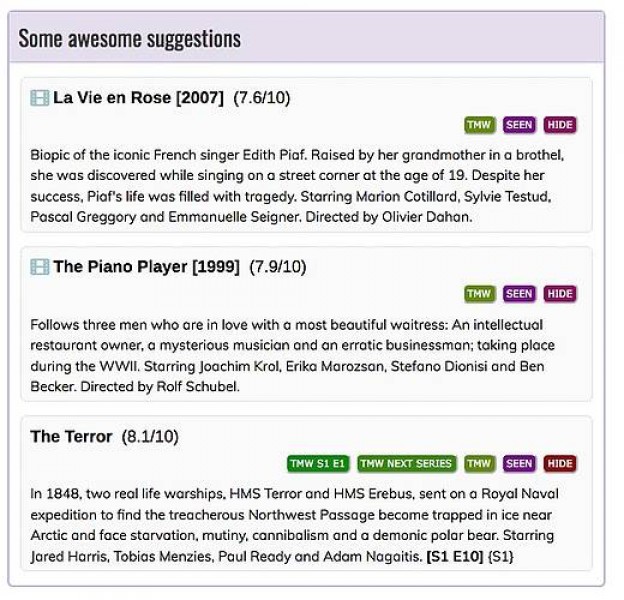
Task: Click the film icon beside The Piano Player
Action: point(40,267)
